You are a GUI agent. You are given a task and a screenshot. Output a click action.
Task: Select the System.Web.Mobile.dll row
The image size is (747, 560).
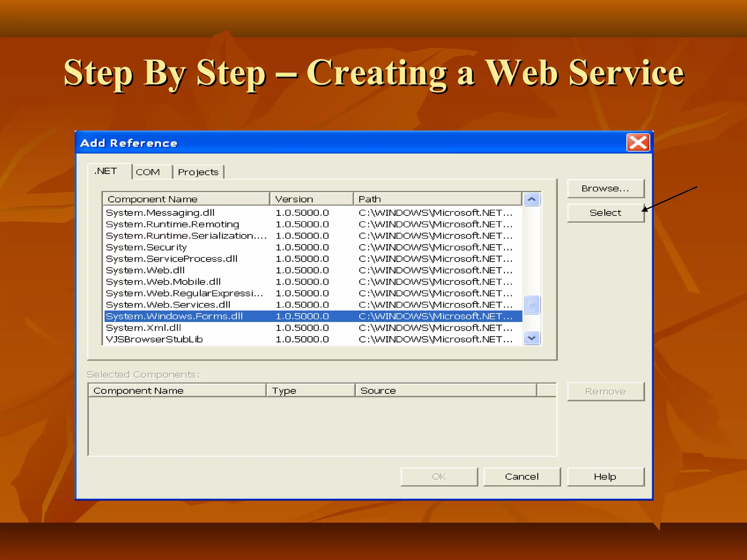click(x=313, y=282)
